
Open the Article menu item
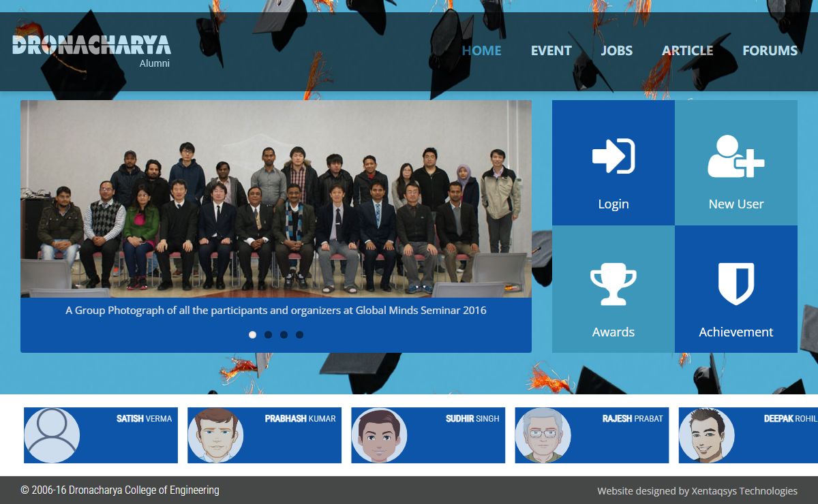tap(687, 50)
